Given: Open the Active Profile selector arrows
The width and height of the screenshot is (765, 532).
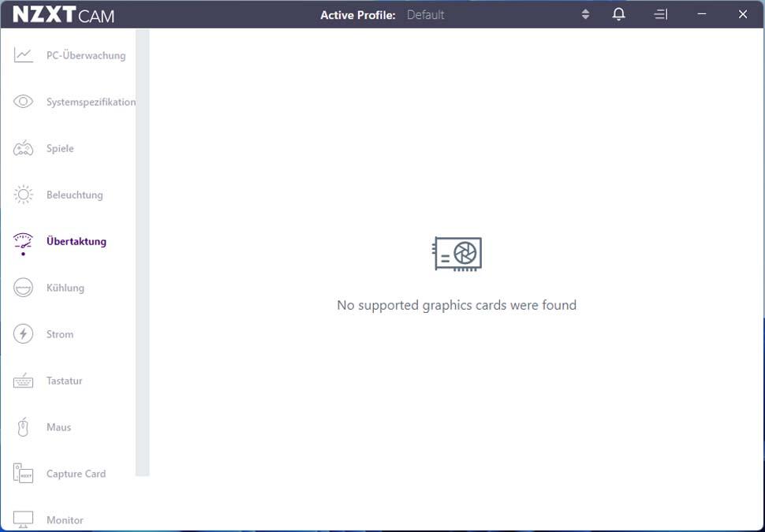Looking at the screenshot, I should point(585,14).
